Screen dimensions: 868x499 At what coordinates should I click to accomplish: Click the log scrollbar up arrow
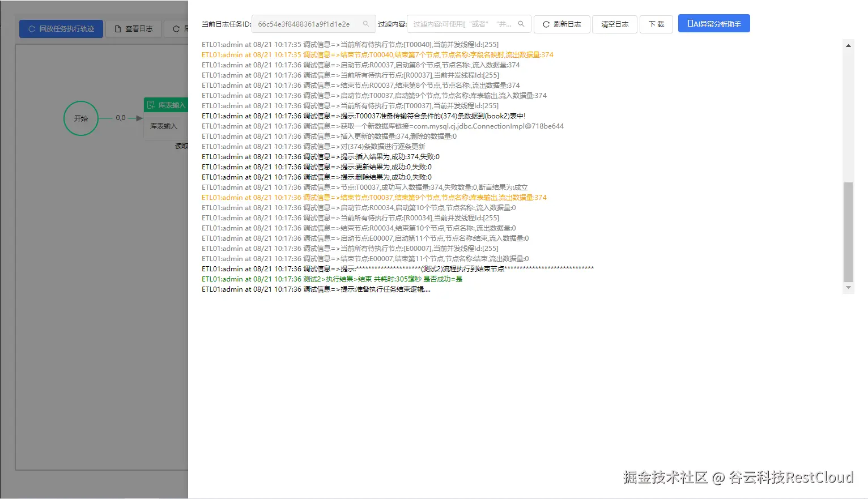tap(848, 45)
